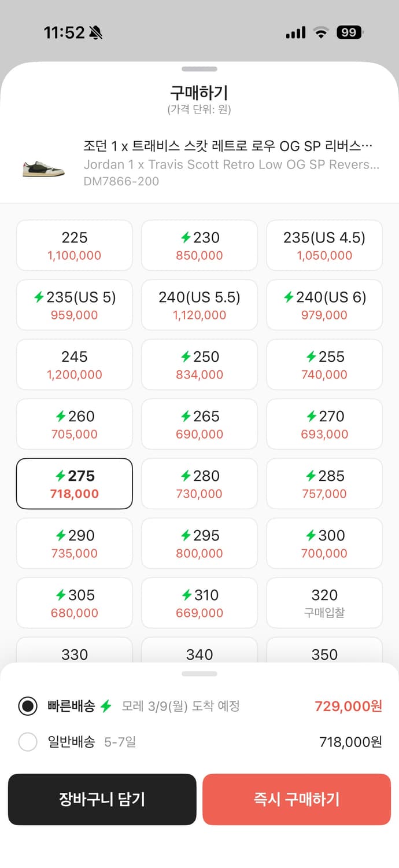Screen dimensions: 399x868
Task: Tap size 245 priced 1,200,000
Action: pos(75,365)
